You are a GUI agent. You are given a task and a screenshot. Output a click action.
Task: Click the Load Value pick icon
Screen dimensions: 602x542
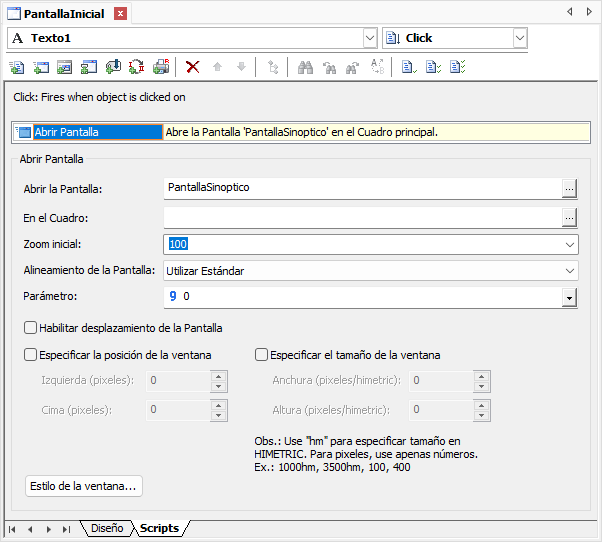coord(113,67)
